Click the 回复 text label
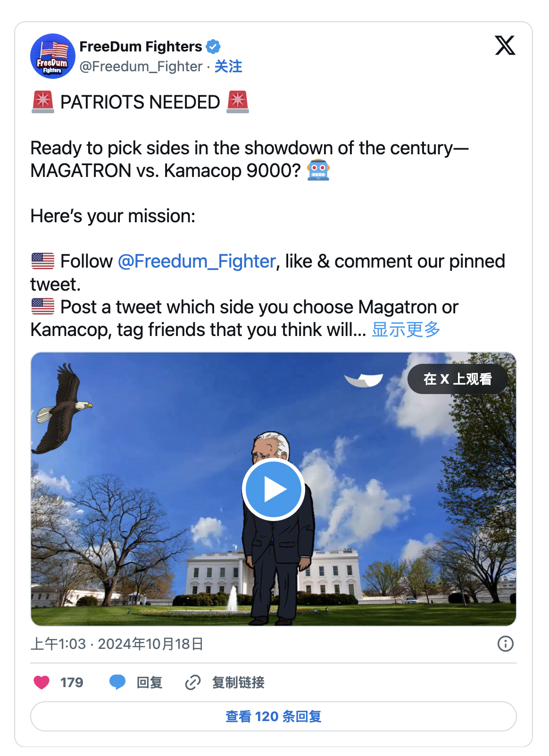The width and height of the screenshot is (549, 756). tap(150, 682)
